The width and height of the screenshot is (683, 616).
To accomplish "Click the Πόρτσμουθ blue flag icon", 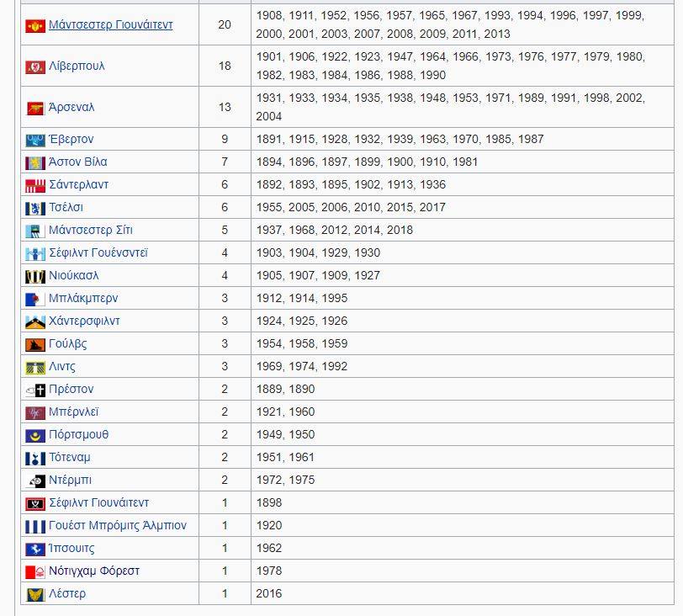I will (35, 436).
